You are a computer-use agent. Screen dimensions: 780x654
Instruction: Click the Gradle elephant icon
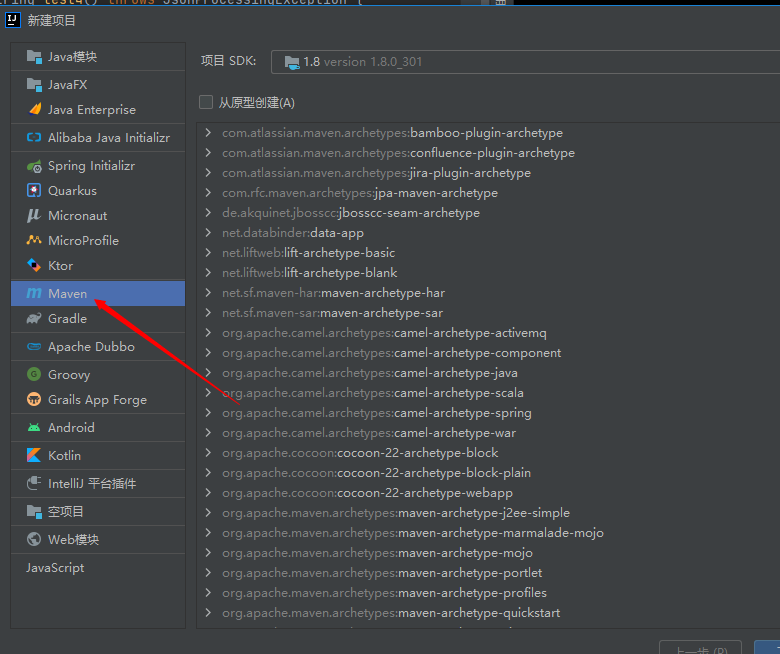[x=34, y=318]
